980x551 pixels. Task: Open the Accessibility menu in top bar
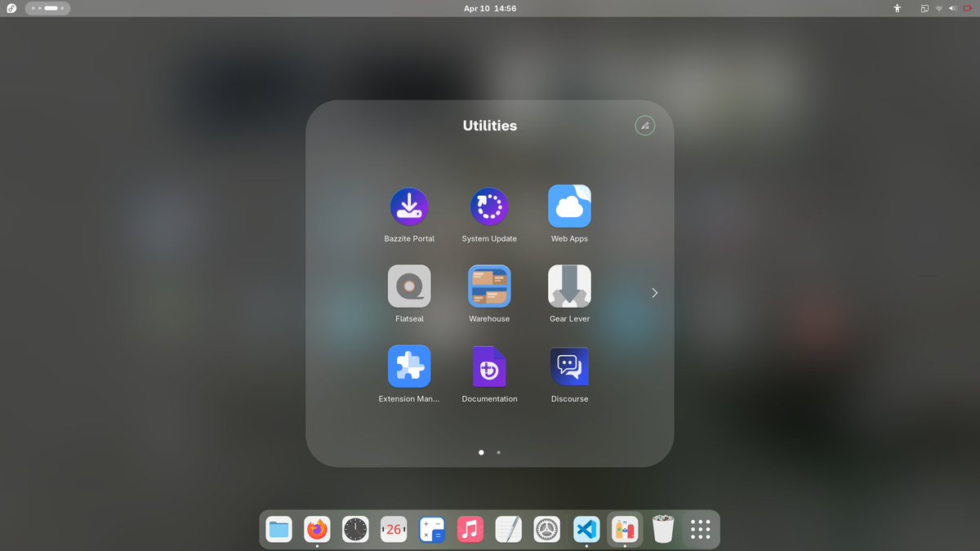897,8
